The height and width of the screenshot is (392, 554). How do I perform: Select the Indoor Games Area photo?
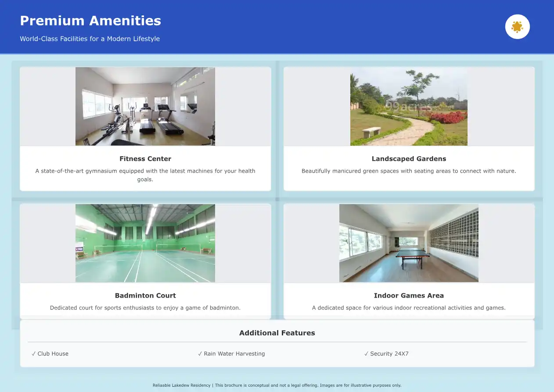(x=409, y=243)
